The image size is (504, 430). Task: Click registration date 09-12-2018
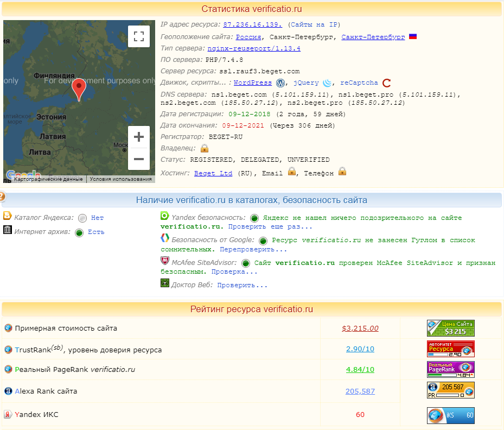250,114
